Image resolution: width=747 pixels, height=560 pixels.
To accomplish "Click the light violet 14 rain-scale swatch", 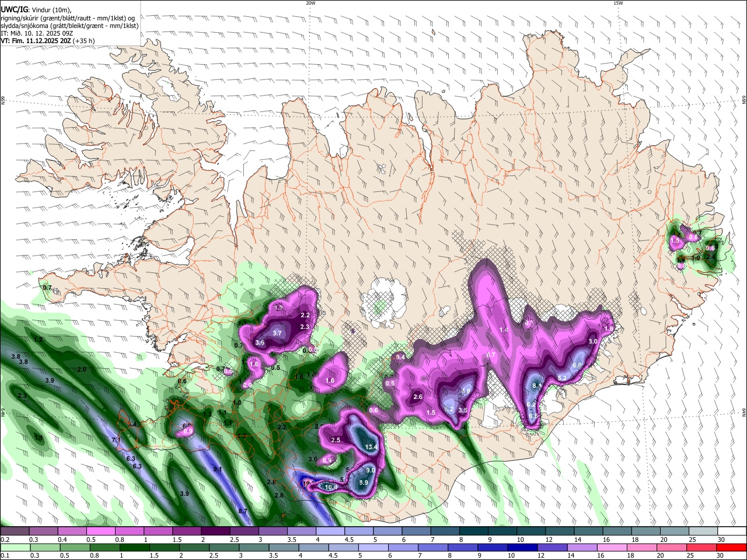I will click(584, 548).
